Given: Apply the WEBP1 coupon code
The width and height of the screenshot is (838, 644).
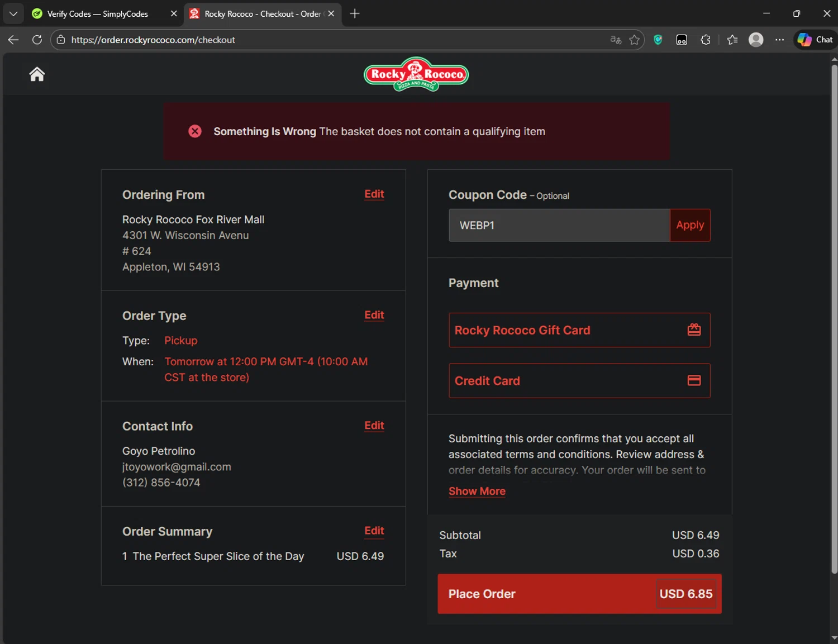Looking at the screenshot, I should (690, 225).
